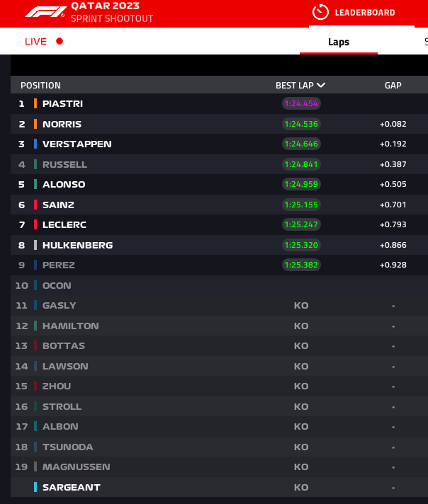The image size is (428, 504).
Task: Select driver row Norris
Action: pos(62,124)
